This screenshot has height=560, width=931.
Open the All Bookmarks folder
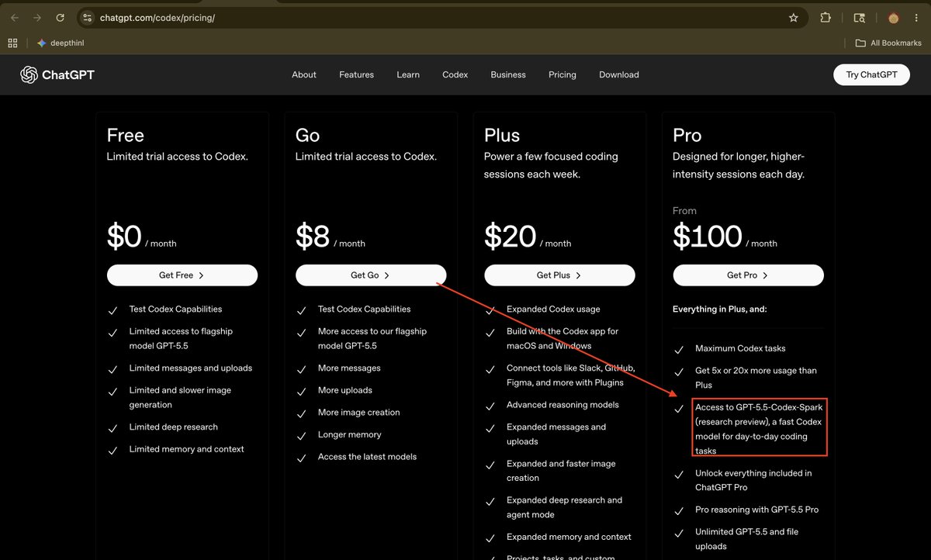tap(888, 43)
